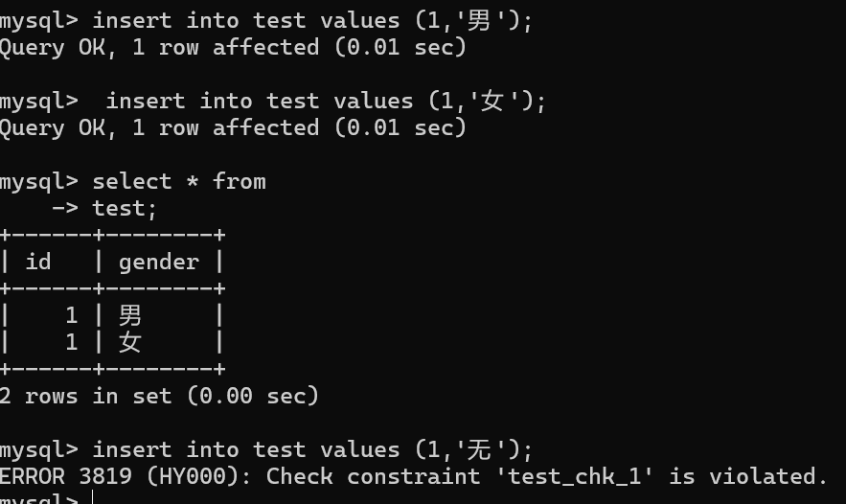846x504 pixels.
Task: Click the 'gender' column header
Action: tap(159, 263)
